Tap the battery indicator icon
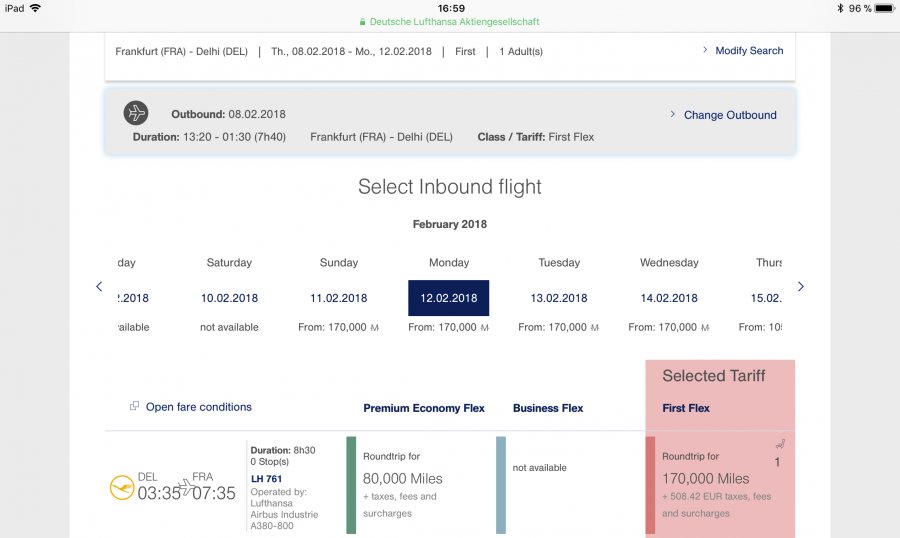Screen dimensions: 900x538 click(884, 8)
